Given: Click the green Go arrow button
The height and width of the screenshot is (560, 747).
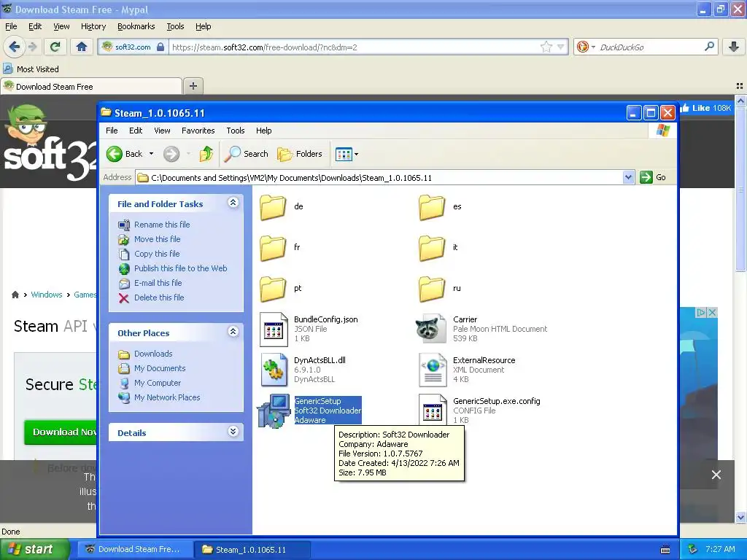Looking at the screenshot, I should [646, 177].
